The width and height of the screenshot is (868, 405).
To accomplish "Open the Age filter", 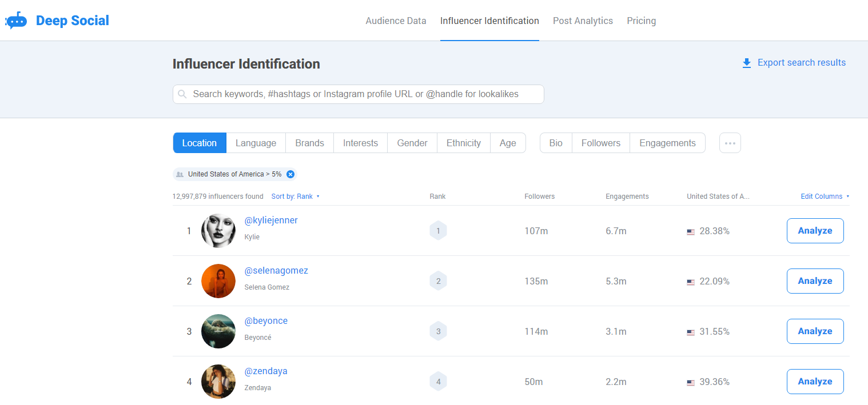I will coord(508,143).
